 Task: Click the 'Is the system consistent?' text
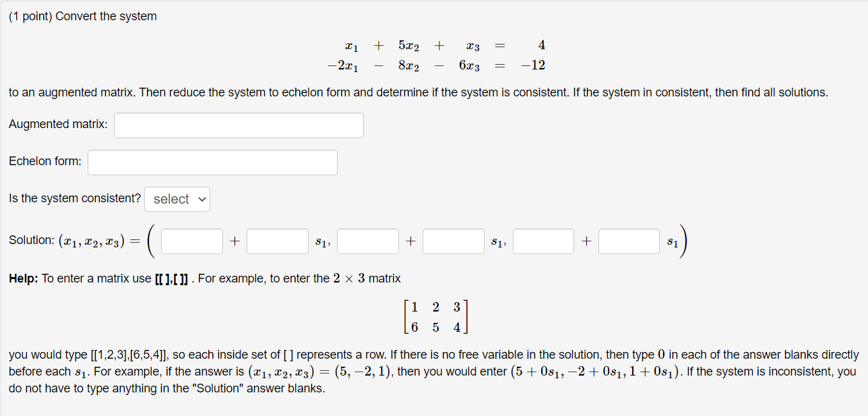73,198
